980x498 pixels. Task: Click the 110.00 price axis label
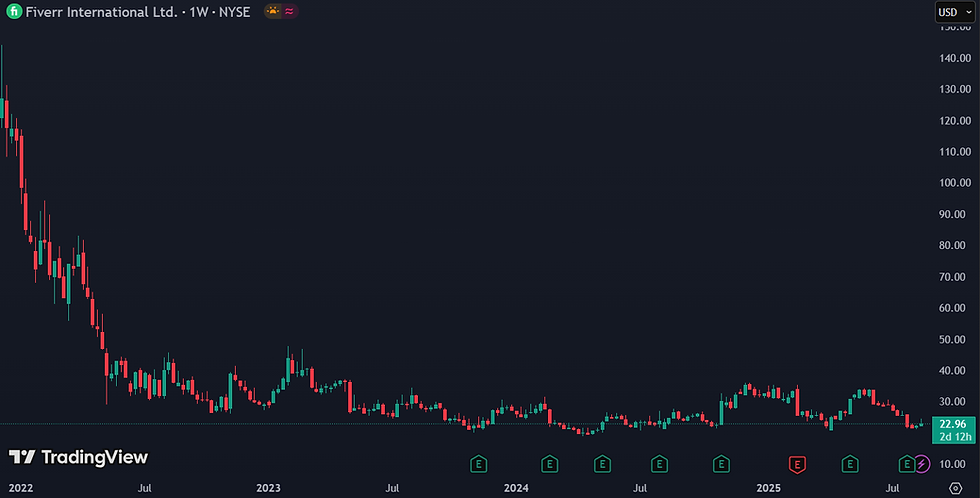(x=955, y=152)
